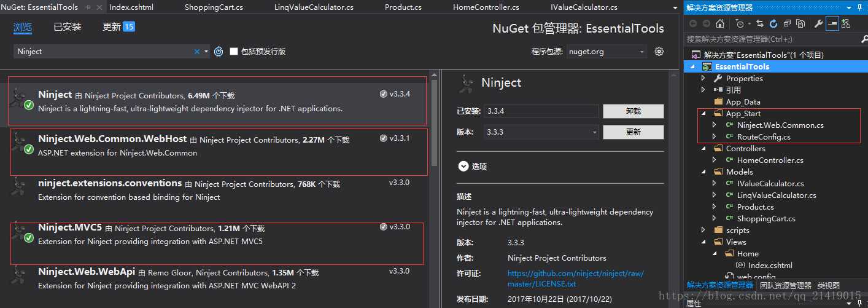Click the search magnifier in Solution Explorer
This screenshot has height=308, width=868.
[864, 39]
